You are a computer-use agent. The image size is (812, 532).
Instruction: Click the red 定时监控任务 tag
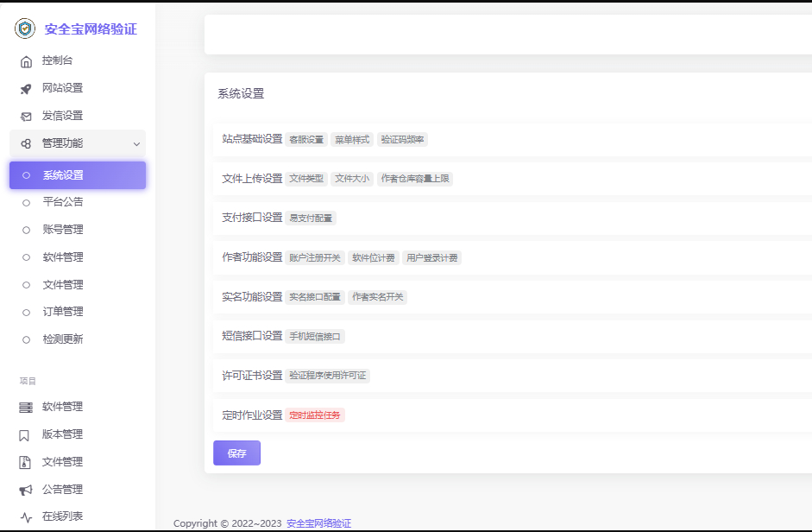click(x=315, y=414)
